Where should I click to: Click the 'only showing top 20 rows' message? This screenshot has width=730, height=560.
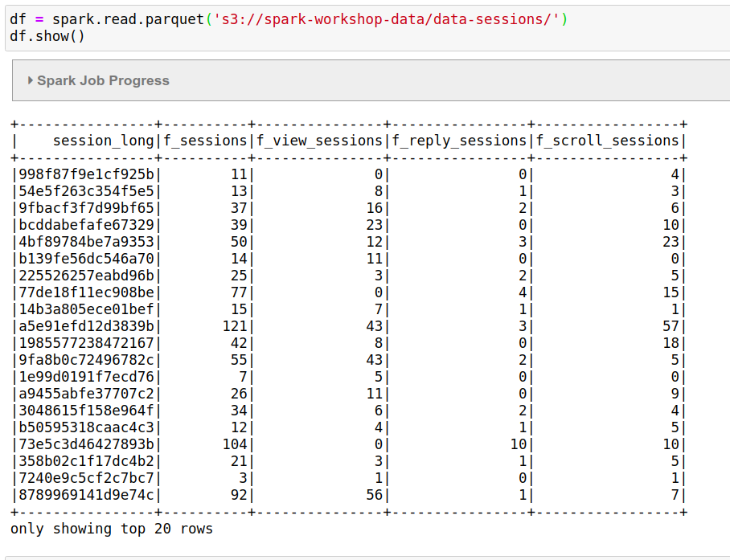112,529
